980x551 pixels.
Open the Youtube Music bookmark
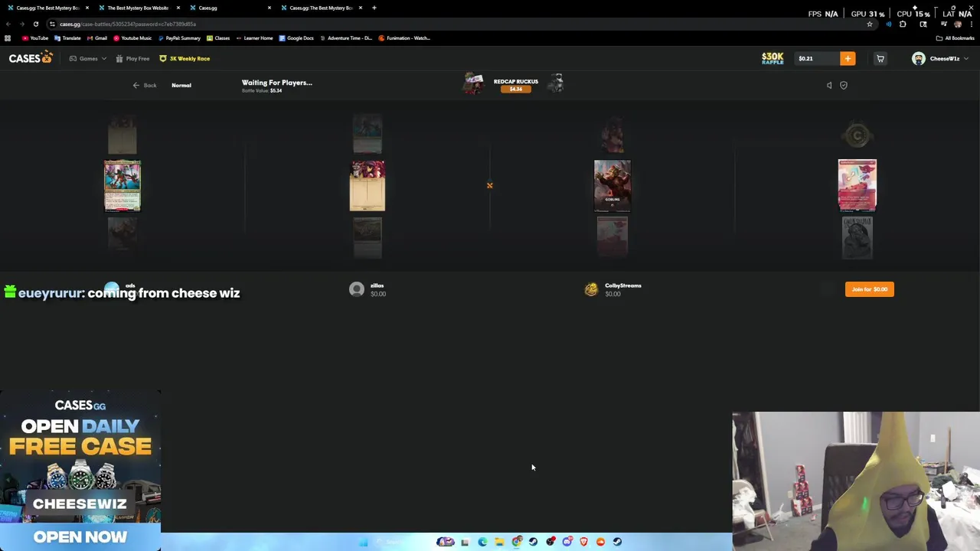tap(132, 38)
